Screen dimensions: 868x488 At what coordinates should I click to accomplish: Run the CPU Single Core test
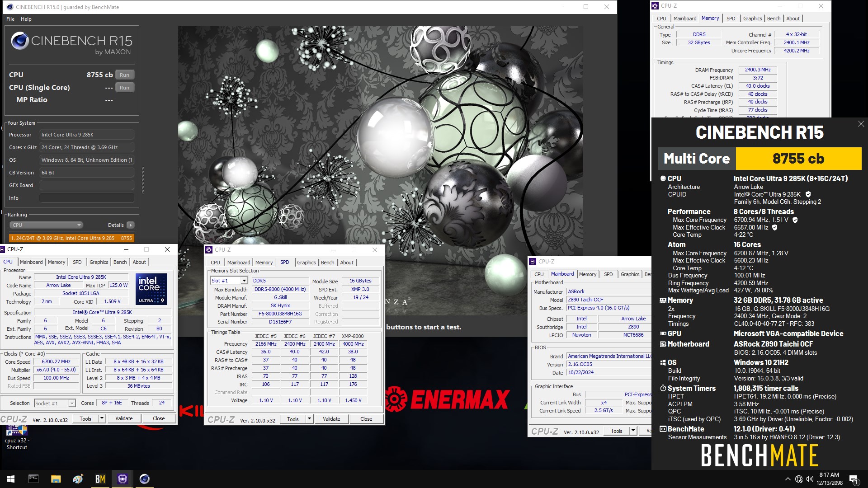124,88
